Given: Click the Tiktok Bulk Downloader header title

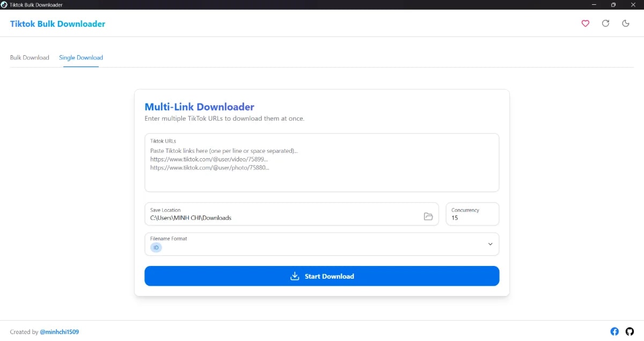Looking at the screenshot, I should tap(57, 24).
